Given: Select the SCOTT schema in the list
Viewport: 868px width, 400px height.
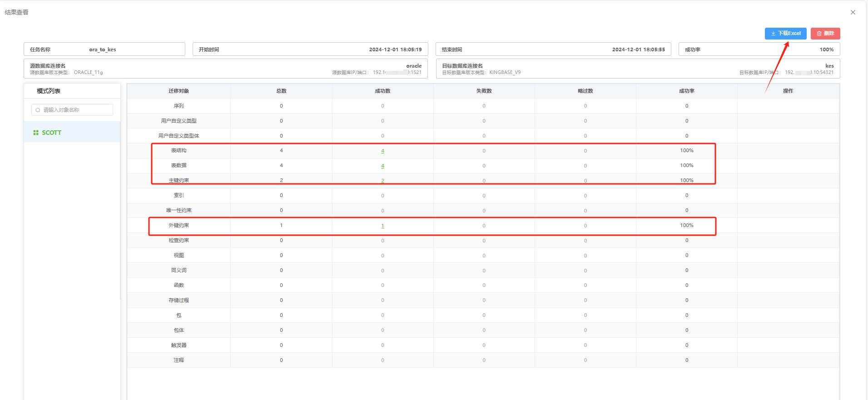Looking at the screenshot, I should (x=72, y=133).
